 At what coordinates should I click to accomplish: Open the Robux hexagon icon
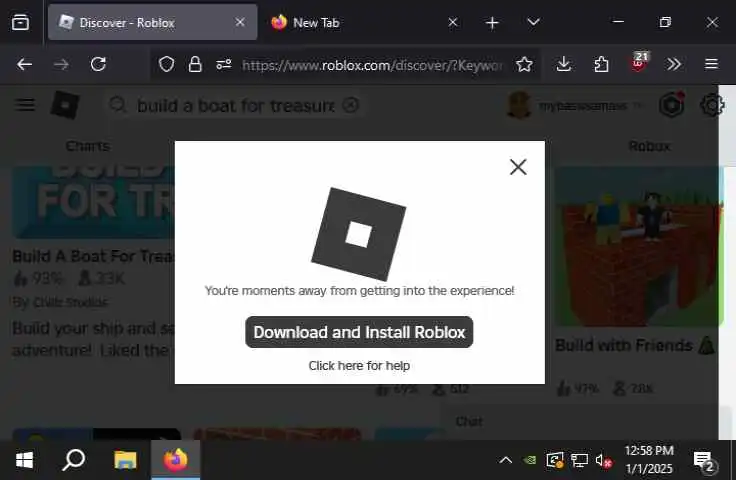point(671,105)
